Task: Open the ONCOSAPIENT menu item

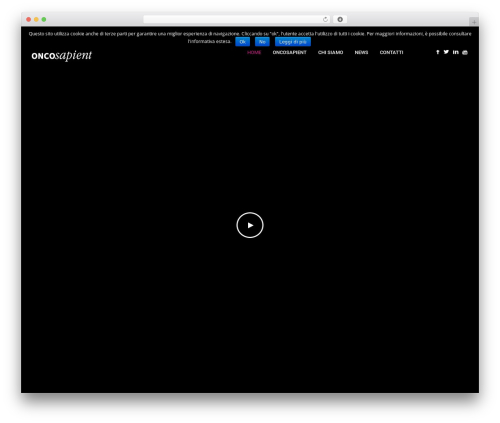Action: [x=289, y=52]
